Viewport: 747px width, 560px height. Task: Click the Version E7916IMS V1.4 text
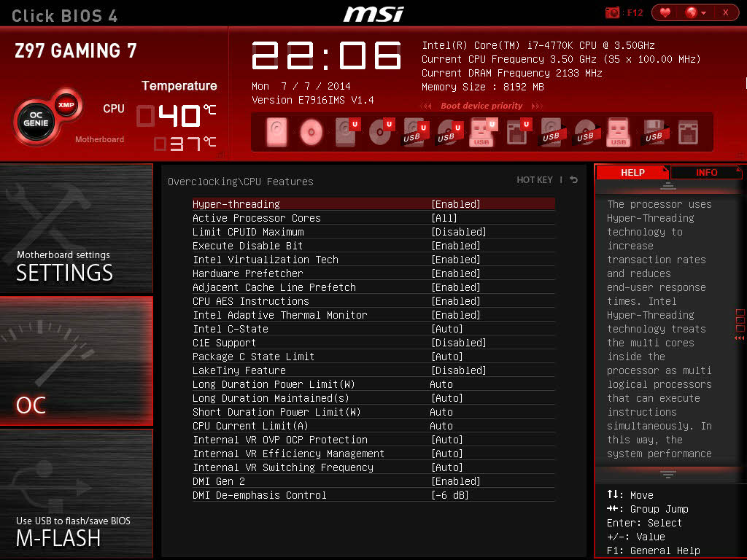point(312,100)
